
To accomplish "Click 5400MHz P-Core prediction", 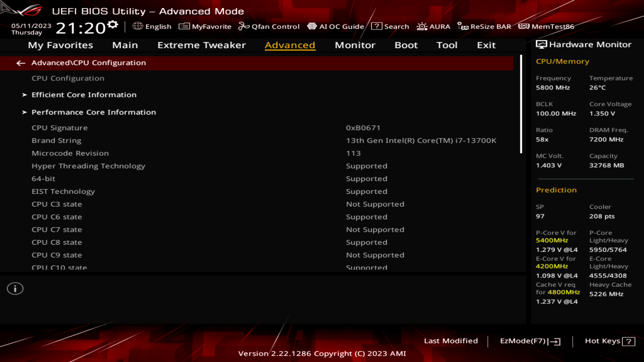I will (552, 240).
